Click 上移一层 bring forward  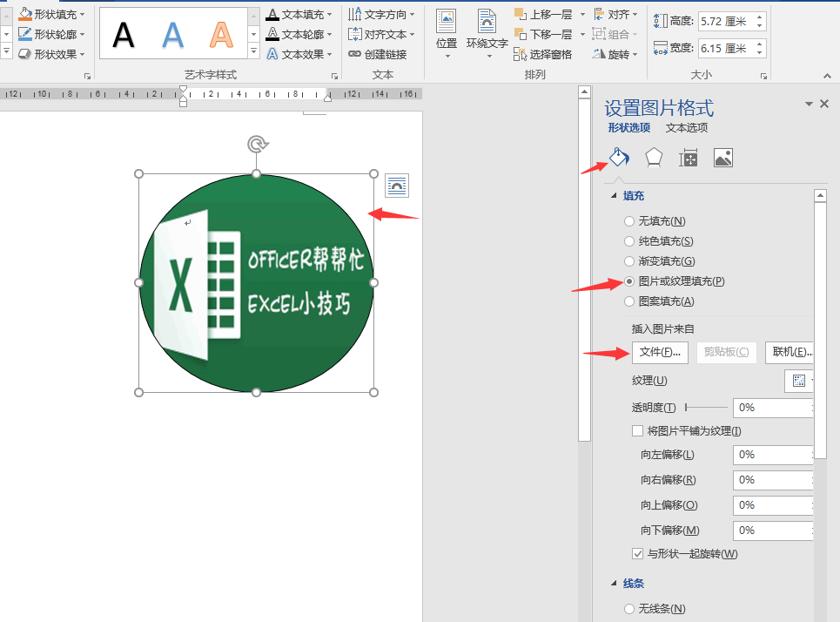543,15
